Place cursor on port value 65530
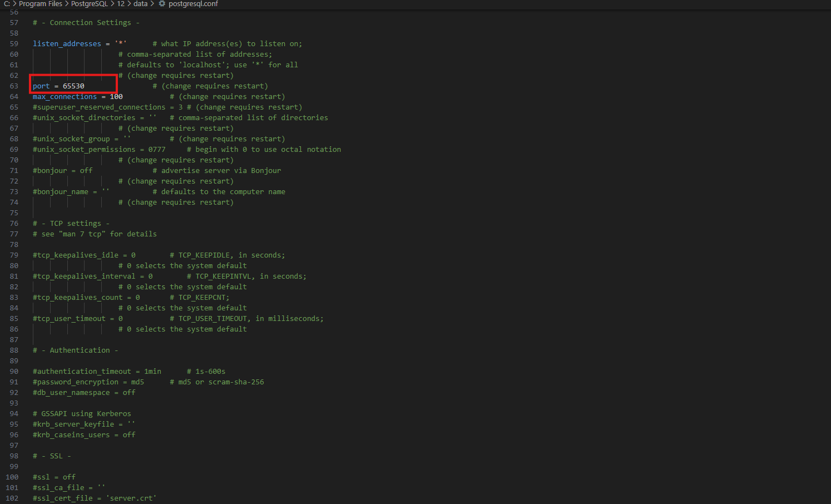The image size is (831, 504). 73,86
